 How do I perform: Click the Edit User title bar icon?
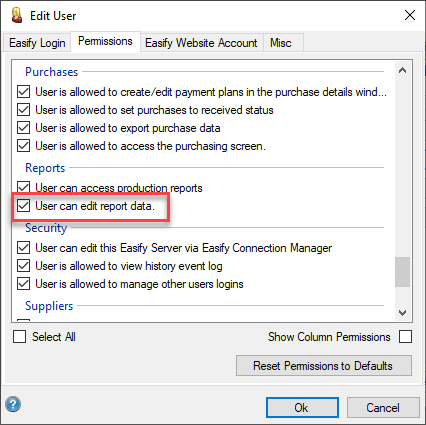click(x=16, y=15)
